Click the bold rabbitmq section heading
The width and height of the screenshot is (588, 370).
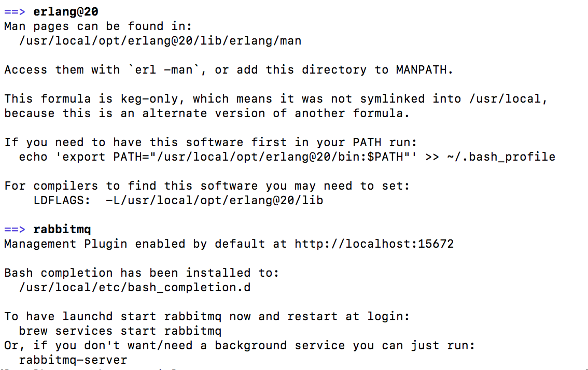(62, 229)
